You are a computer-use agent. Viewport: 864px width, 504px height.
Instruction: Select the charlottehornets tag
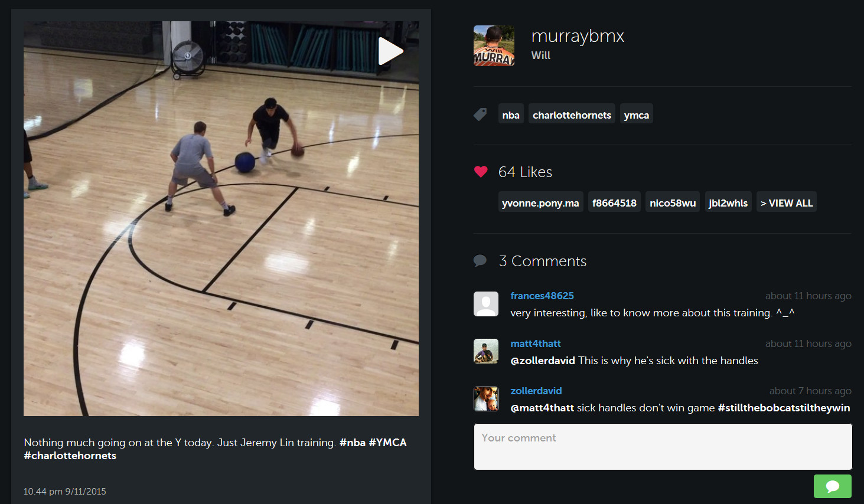pos(572,115)
